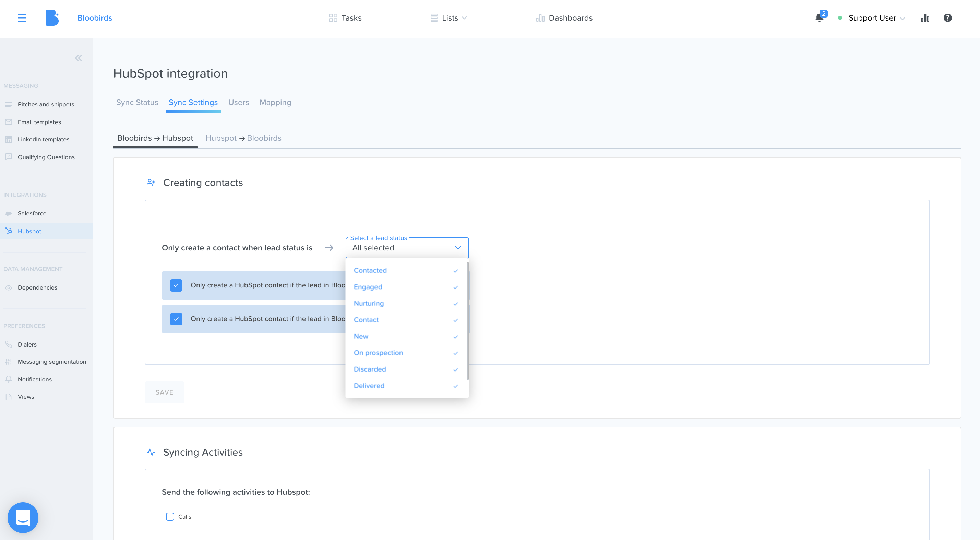The width and height of the screenshot is (980, 540).
Task: Open the chat support widget
Action: (x=23, y=518)
